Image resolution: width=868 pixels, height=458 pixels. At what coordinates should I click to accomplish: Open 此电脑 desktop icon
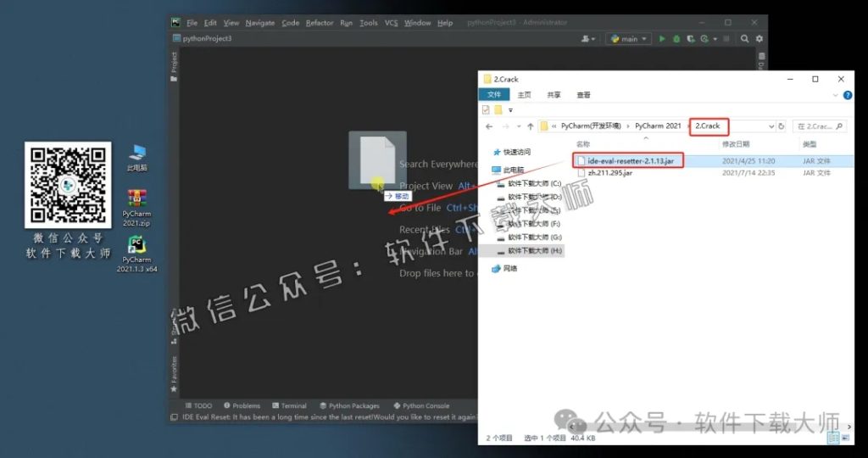pos(136,158)
